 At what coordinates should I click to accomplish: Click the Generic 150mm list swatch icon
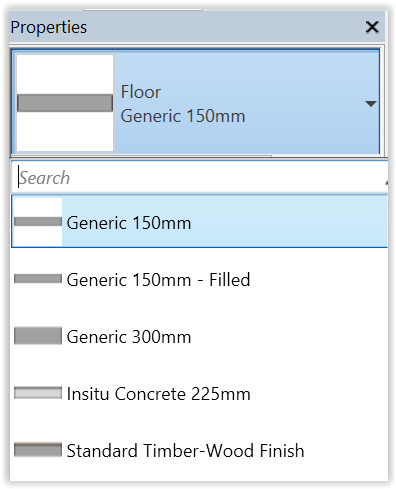(38, 222)
